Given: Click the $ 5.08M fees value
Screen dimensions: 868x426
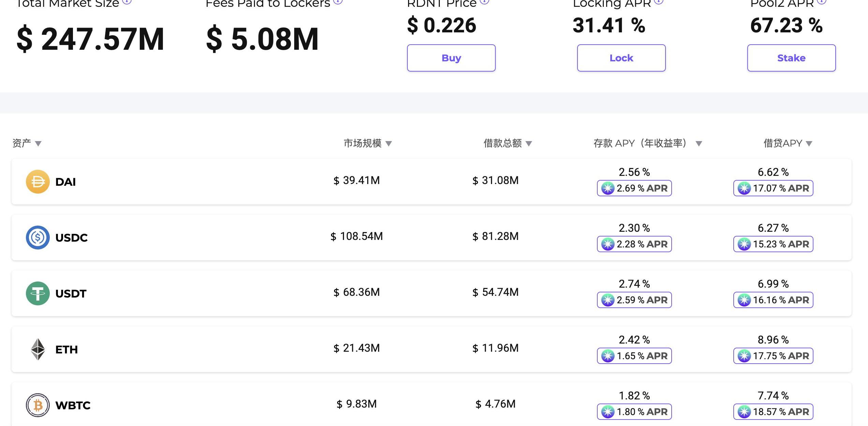Looking at the screenshot, I should tap(262, 39).
